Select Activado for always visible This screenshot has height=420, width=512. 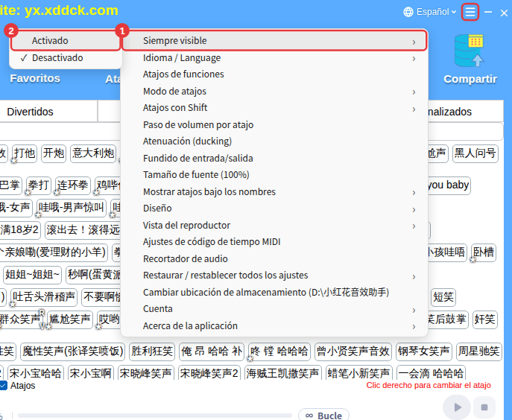(x=66, y=41)
